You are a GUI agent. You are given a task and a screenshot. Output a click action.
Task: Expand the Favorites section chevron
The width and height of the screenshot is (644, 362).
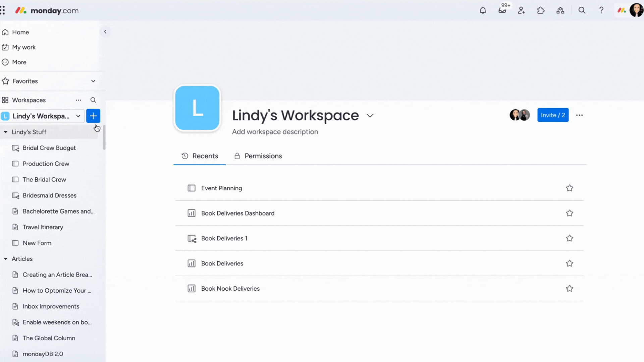pos(93,81)
